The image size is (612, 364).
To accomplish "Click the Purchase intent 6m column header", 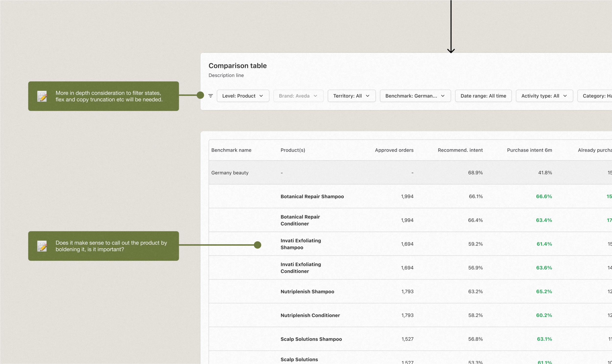I will [x=529, y=150].
